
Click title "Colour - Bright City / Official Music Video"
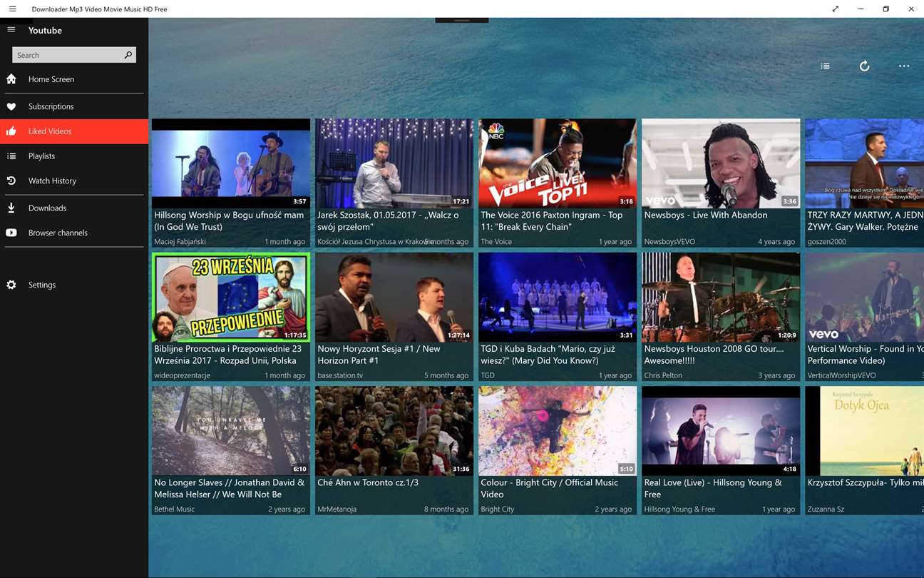pos(550,488)
